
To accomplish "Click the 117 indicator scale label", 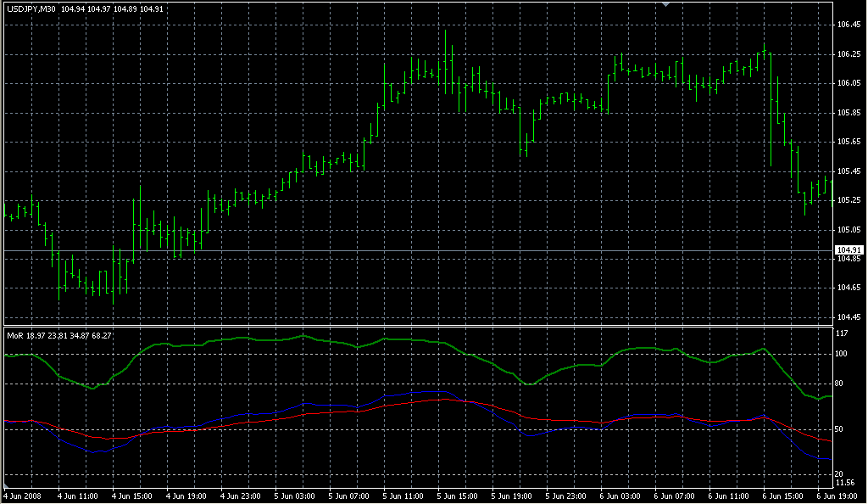I will tap(842, 333).
